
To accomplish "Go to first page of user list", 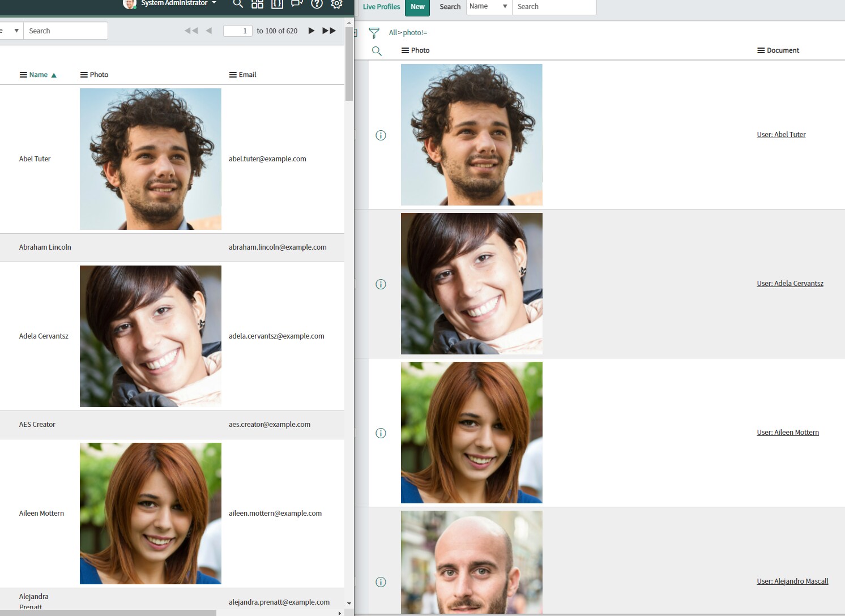I will click(x=191, y=31).
